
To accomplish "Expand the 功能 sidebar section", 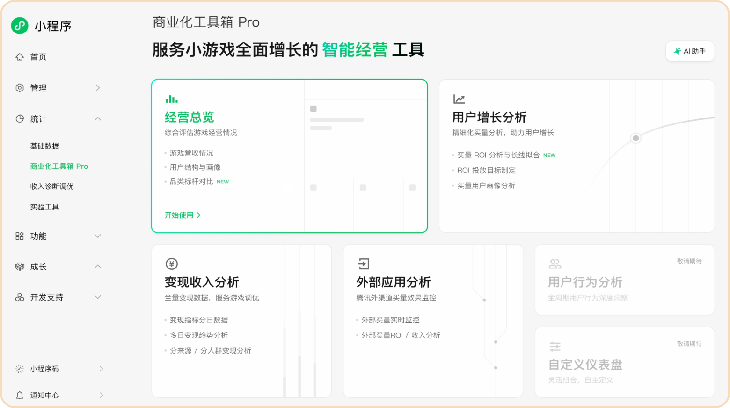I will coord(97,236).
